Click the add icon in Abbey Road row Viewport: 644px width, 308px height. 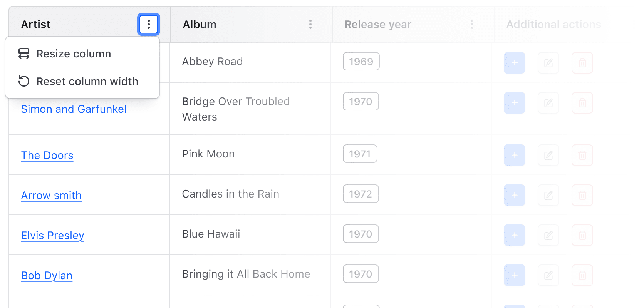(515, 63)
